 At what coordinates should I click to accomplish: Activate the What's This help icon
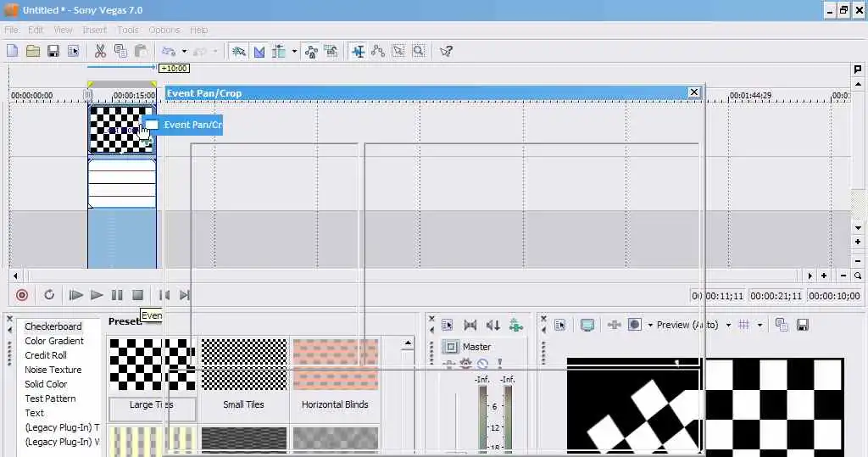click(x=446, y=52)
